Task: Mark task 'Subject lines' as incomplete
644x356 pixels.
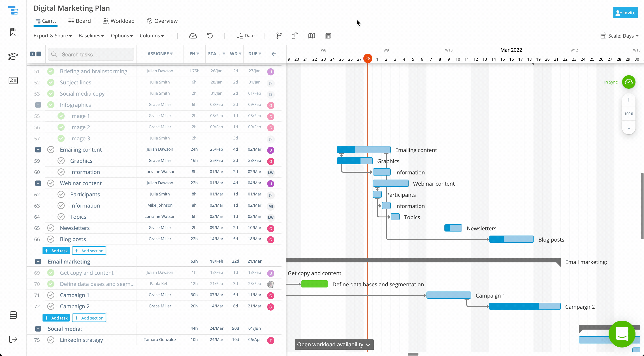Action: click(x=51, y=83)
